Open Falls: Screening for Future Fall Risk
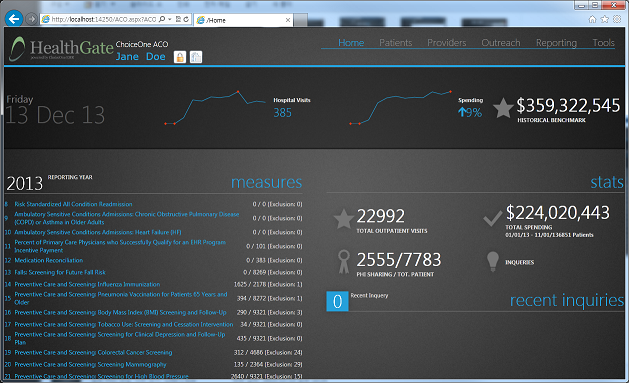 (x=60, y=272)
